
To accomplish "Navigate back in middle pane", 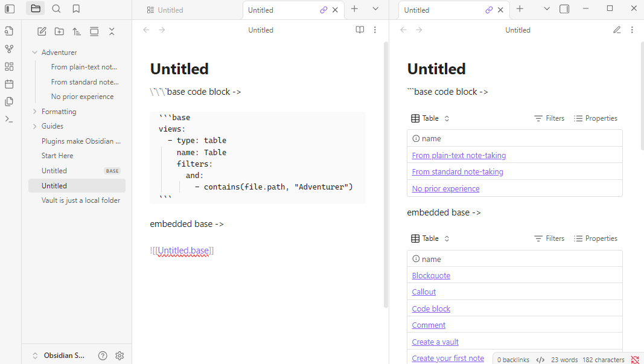I will pyautogui.click(x=146, y=30).
